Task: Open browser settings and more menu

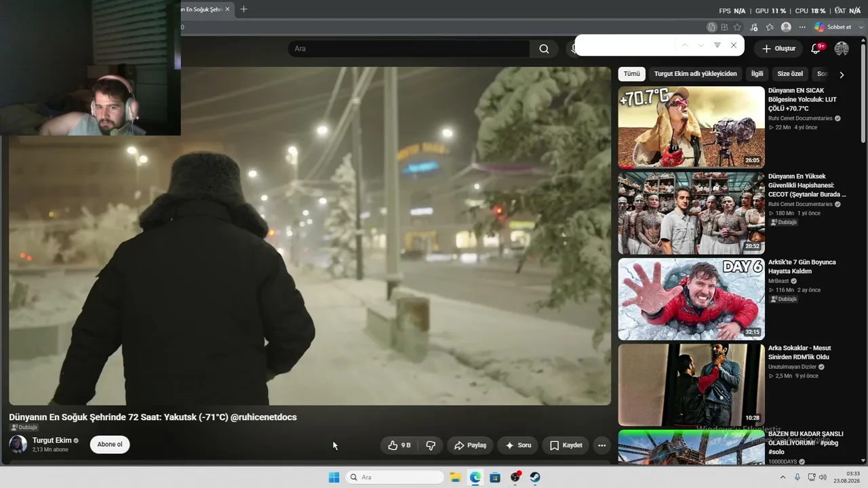Action: (802, 27)
